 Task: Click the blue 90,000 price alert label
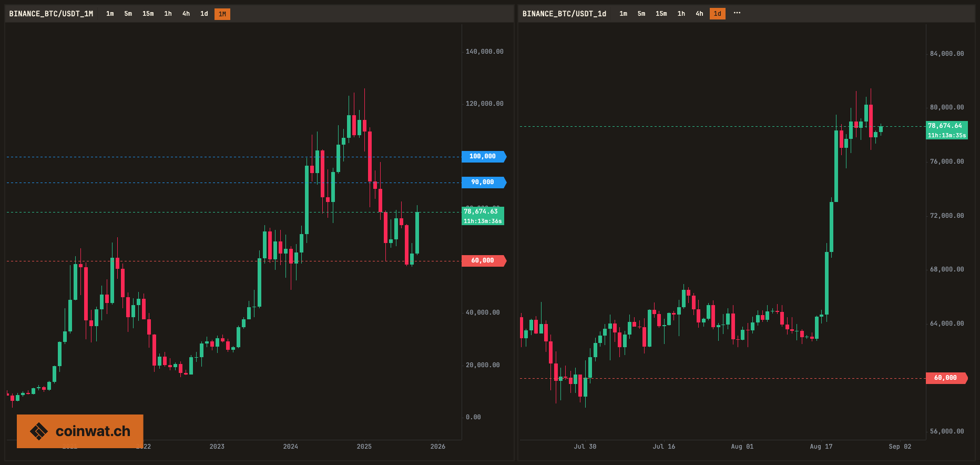[x=484, y=182]
